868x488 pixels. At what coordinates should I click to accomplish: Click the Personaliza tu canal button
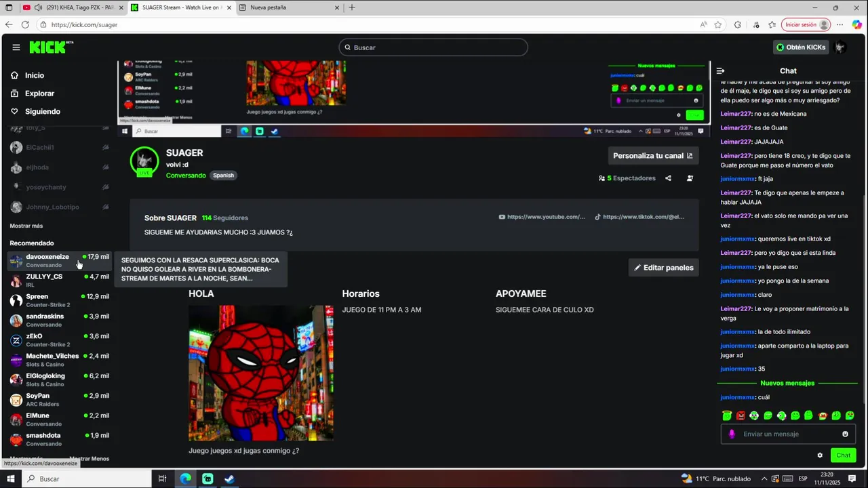[x=653, y=155]
